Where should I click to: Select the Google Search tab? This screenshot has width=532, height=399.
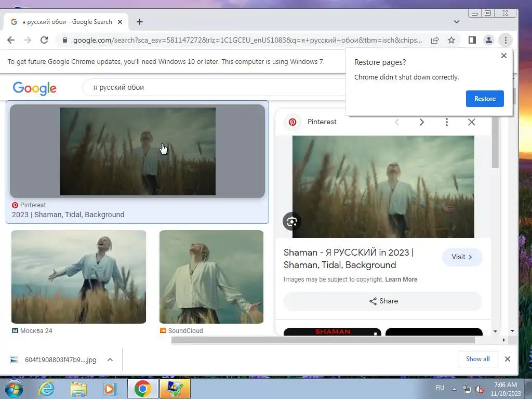[x=66, y=22]
